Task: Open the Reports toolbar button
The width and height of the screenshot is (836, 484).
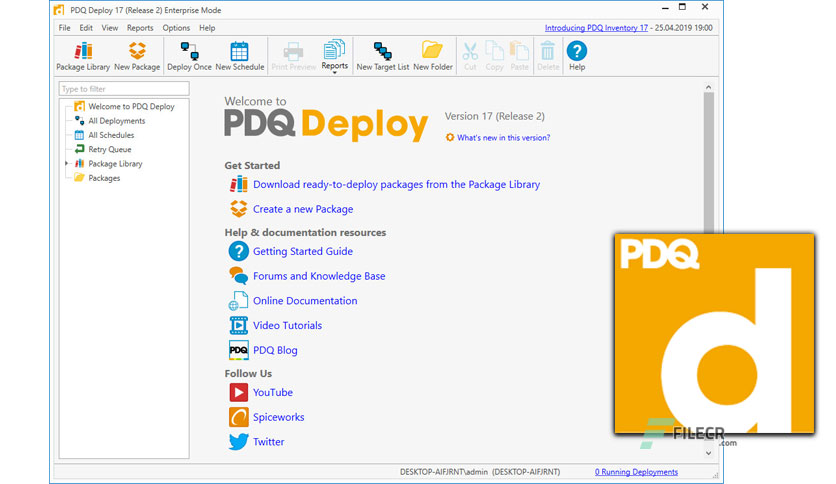Action: 334,54
